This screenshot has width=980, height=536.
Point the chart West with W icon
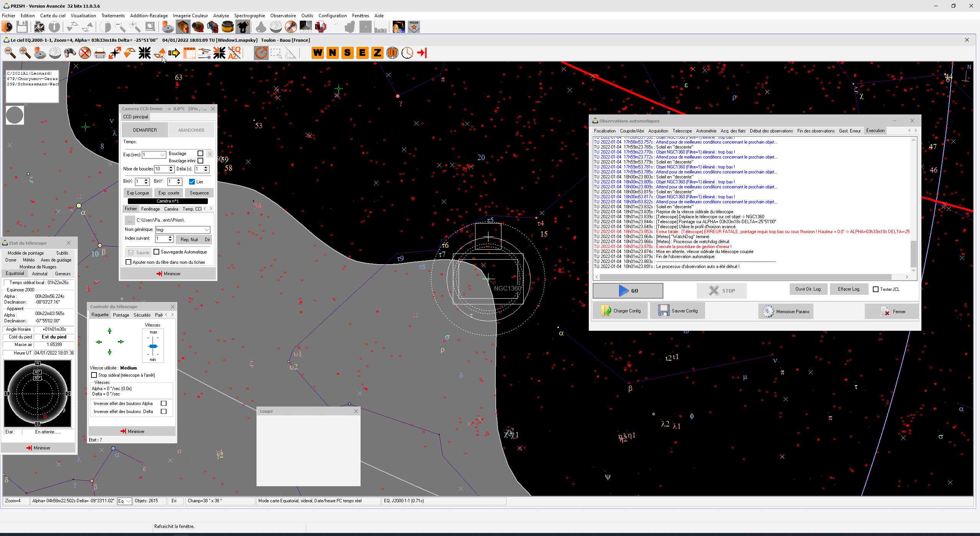coord(317,53)
